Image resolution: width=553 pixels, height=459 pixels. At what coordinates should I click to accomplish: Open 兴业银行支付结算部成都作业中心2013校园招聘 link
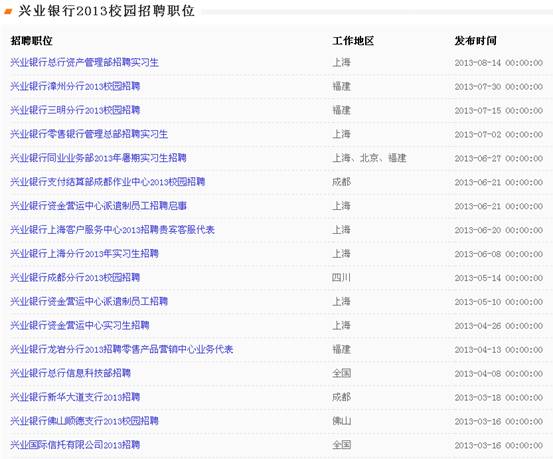[x=108, y=182]
